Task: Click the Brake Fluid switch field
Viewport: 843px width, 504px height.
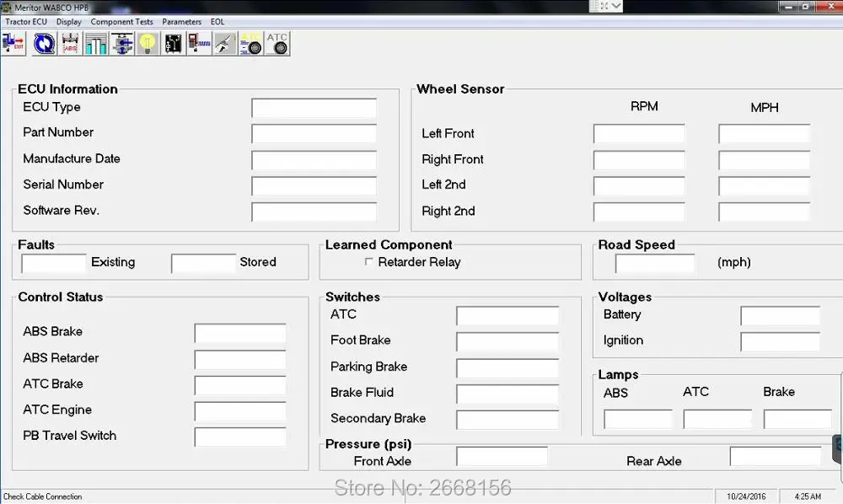Action: [x=507, y=394]
